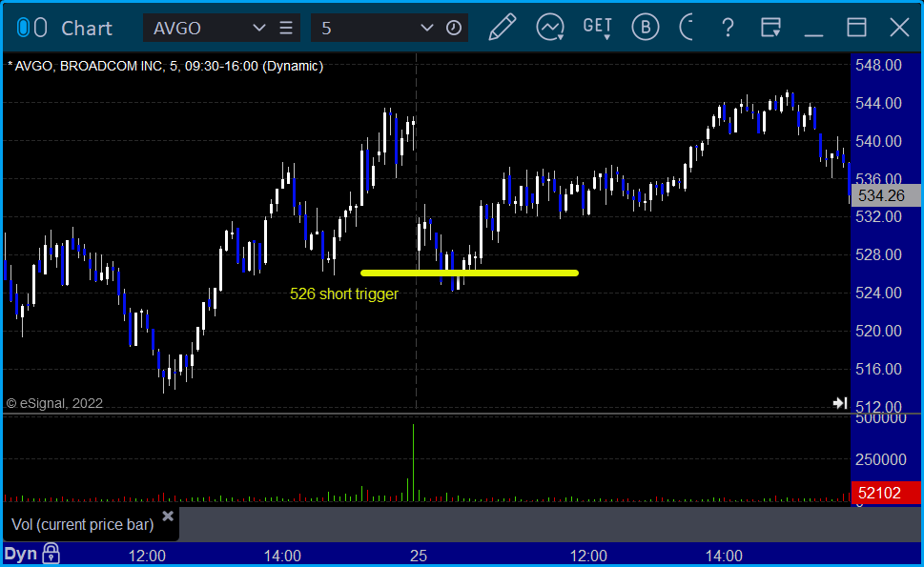Click the 524.00 price axis label
This screenshot has width=924, height=567.
click(x=878, y=293)
